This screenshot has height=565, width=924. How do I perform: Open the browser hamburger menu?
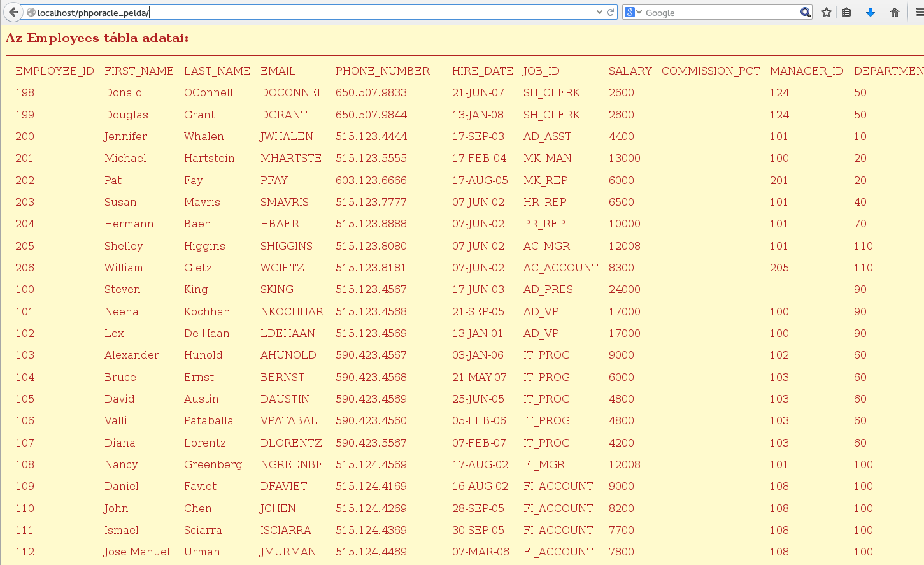click(919, 12)
